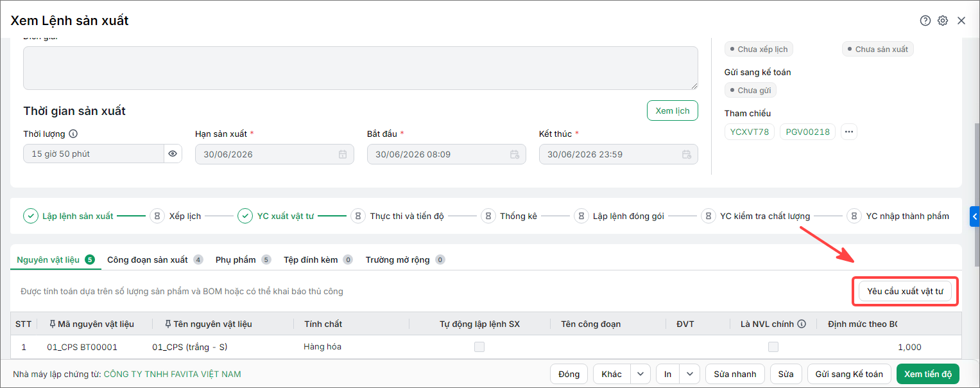This screenshot has height=388, width=980.
Task: Click the info icon beside Thời lượng
Action: pos(73,134)
